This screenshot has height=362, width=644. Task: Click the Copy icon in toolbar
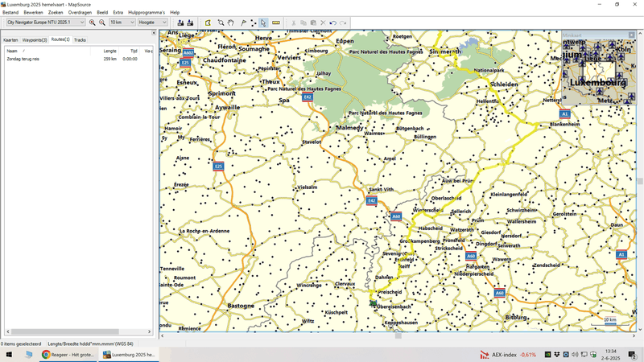point(303,23)
